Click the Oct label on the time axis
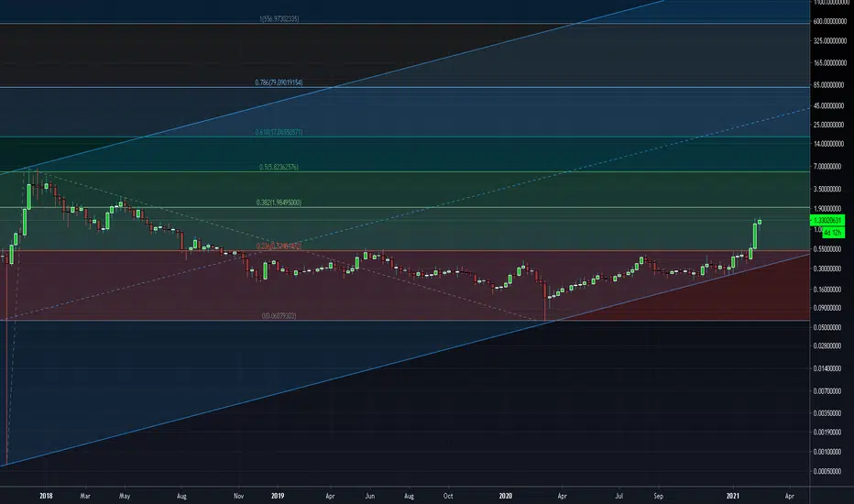 pyautogui.click(x=448, y=496)
